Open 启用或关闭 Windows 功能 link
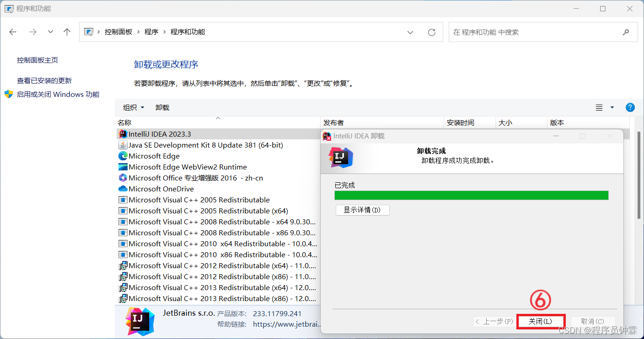 tap(58, 94)
